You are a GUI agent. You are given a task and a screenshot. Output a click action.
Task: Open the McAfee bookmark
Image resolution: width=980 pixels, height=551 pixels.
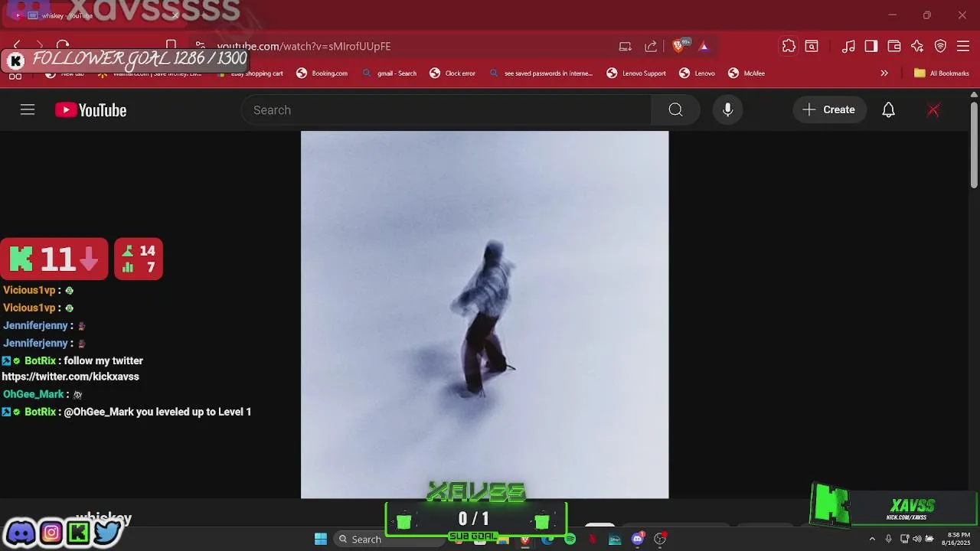pyautogui.click(x=746, y=73)
